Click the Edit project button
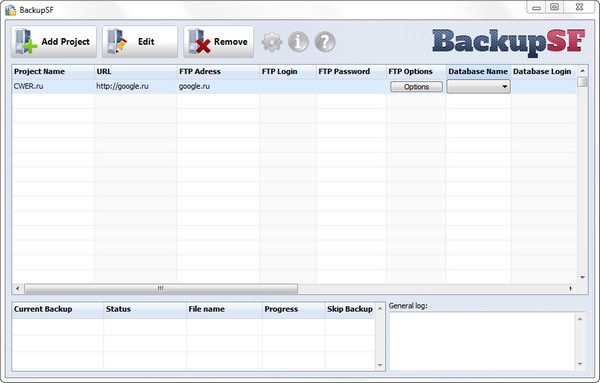 (140, 42)
